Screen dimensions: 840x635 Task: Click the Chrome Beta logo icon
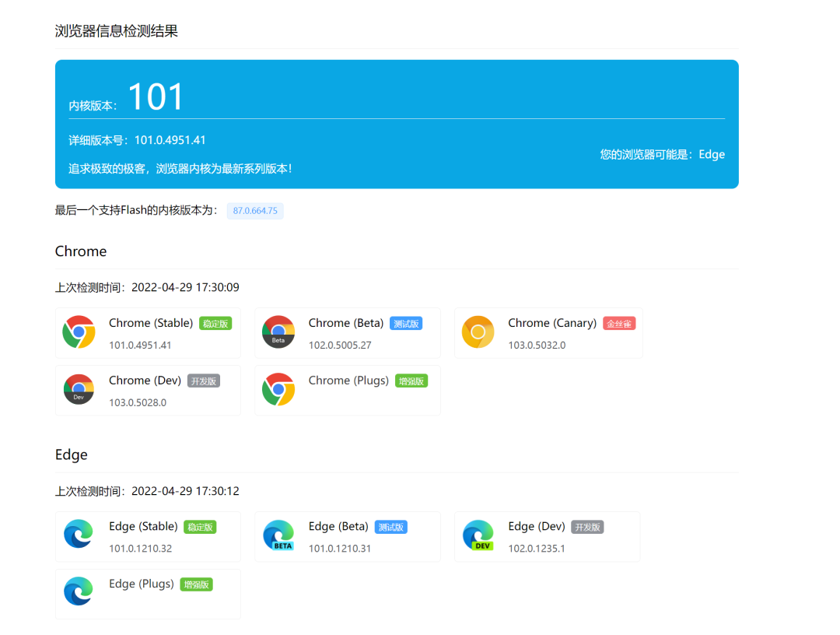click(278, 332)
